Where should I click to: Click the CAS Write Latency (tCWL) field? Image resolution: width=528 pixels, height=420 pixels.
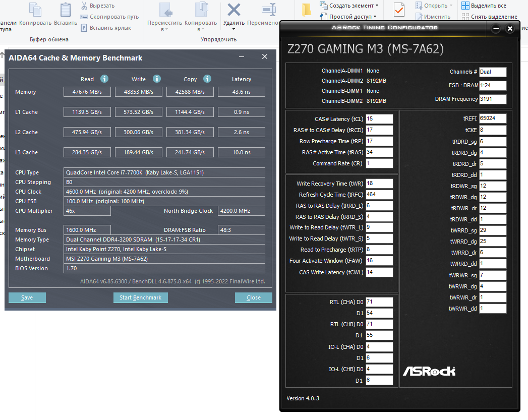coord(379,272)
